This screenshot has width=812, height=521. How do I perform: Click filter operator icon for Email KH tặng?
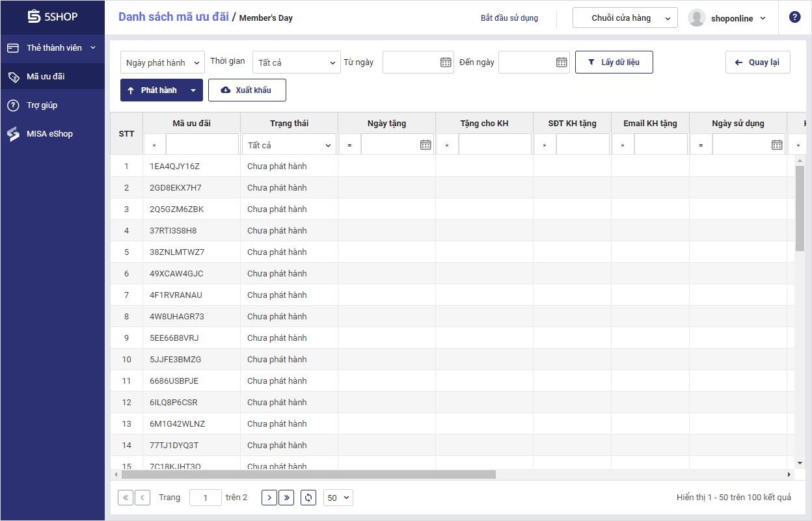[x=623, y=145]
